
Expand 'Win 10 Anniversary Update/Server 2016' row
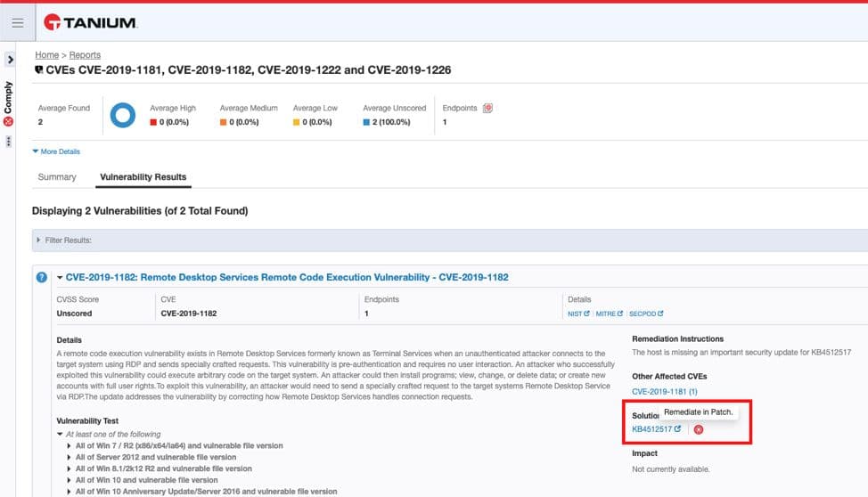tap(69, 492)
